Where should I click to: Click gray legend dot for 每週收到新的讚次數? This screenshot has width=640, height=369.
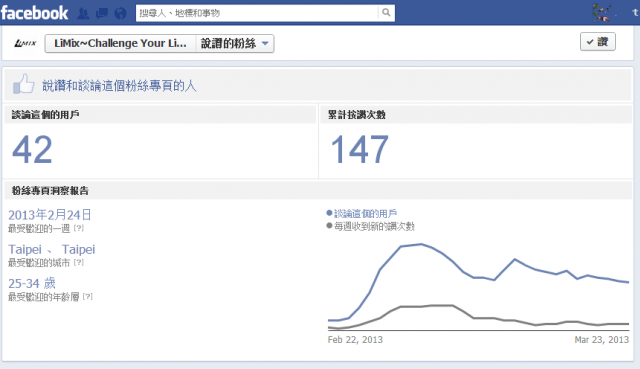point(329,225)
